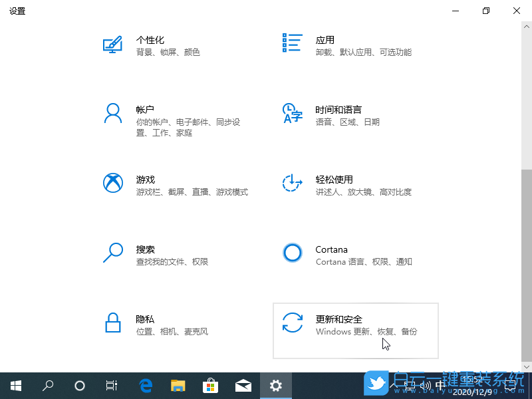532x399 pixels.
Task: Open the Mail app from the taskbar
Action: 243,386
